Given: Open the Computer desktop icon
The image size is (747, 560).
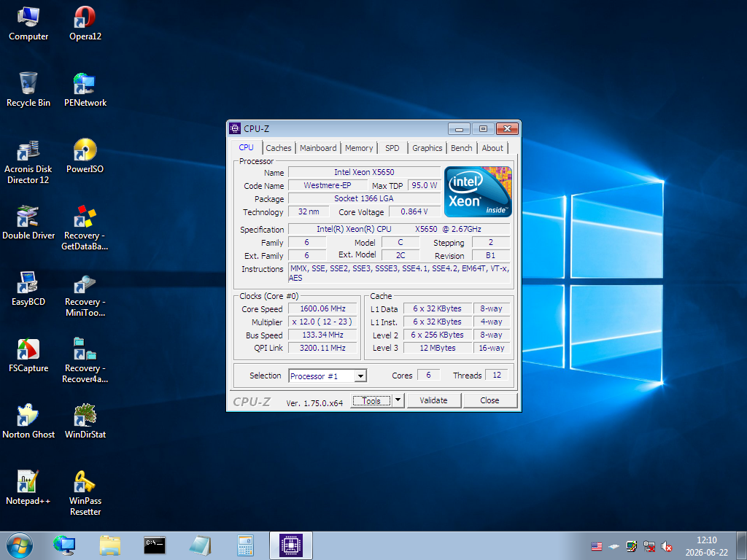Looking at the screenshot, I should tap(28, 24).
